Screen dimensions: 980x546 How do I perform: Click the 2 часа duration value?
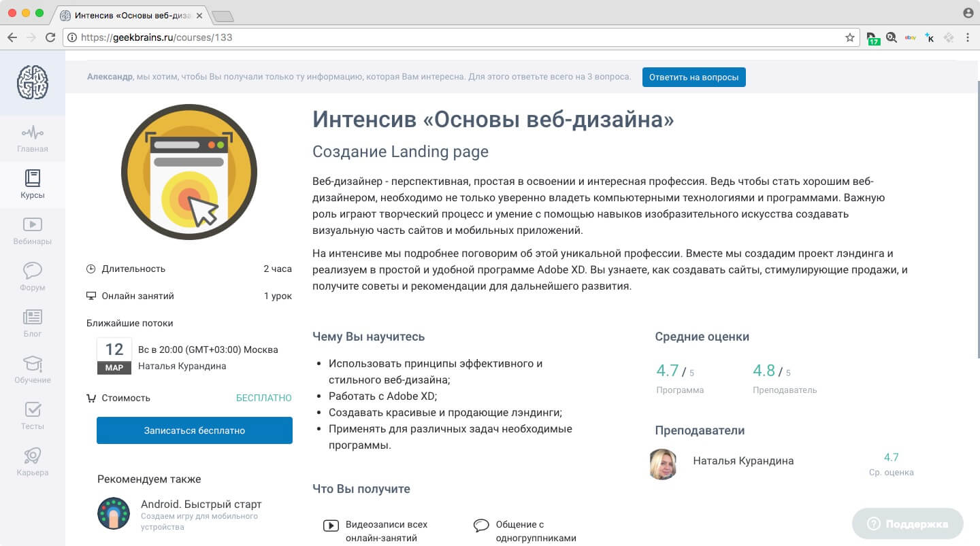coord(278,269)
